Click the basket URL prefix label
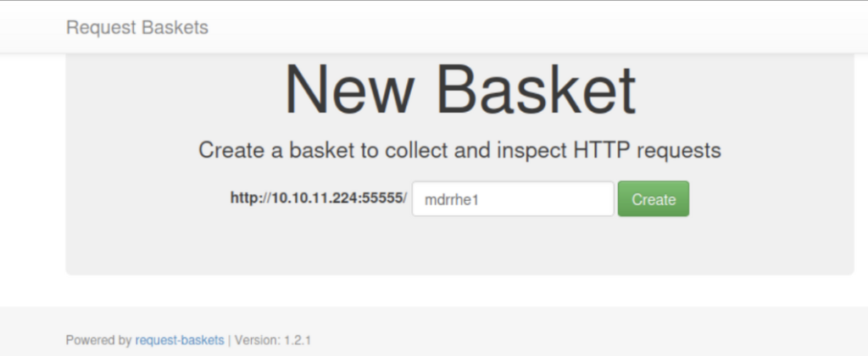This screenshot has height=356, width=868. click(x=319, y=199)
